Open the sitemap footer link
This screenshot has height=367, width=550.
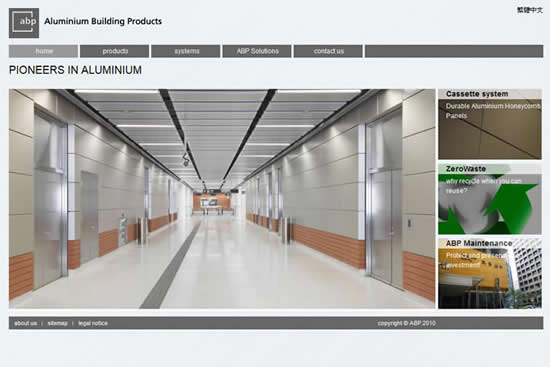point(58,323)
